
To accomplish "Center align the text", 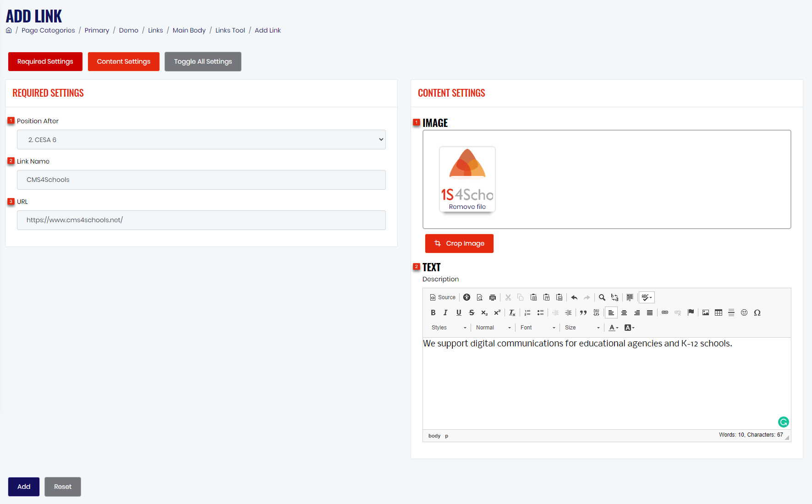I will [624, 312].
